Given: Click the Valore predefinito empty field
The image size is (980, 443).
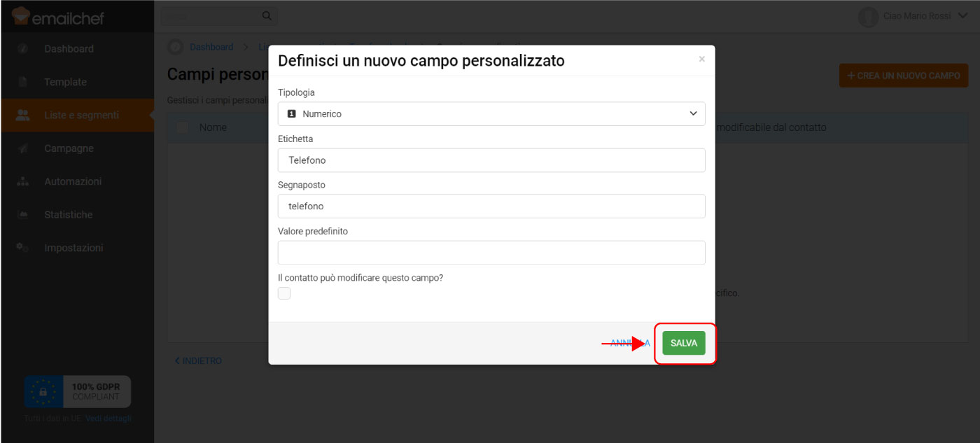Looking at the screenshot, I should (491, 253).
